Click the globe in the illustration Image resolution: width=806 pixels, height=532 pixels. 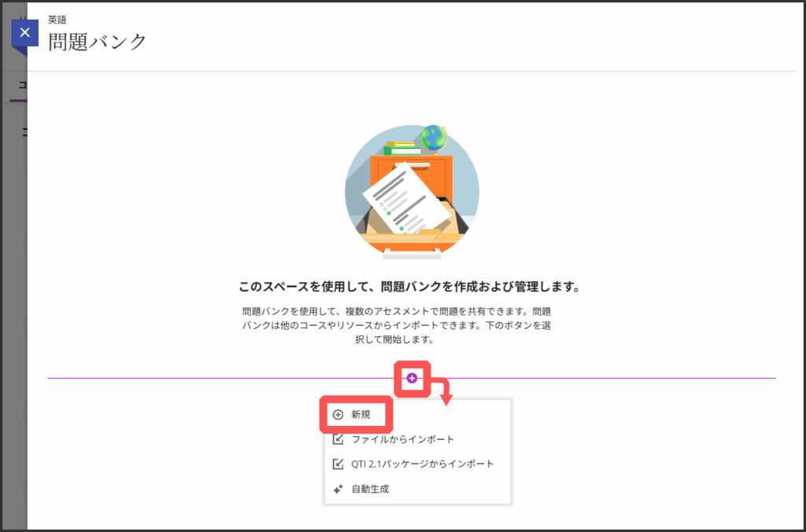click(x=433, y=139)
